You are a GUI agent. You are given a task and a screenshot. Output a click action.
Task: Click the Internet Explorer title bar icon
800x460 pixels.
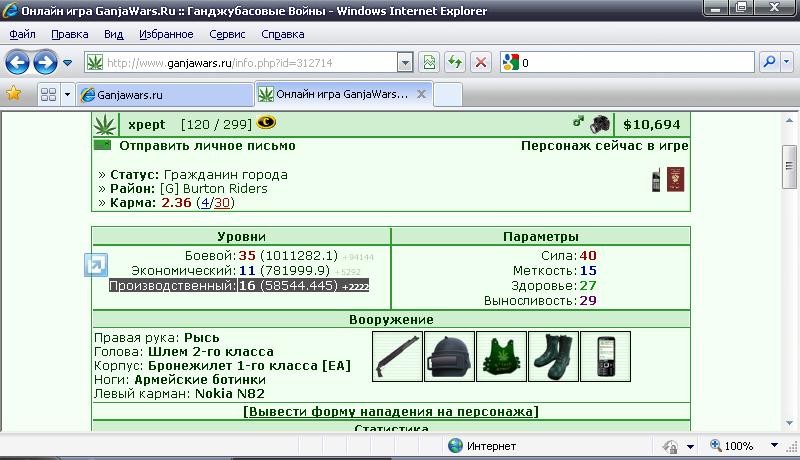coord(10,10)
